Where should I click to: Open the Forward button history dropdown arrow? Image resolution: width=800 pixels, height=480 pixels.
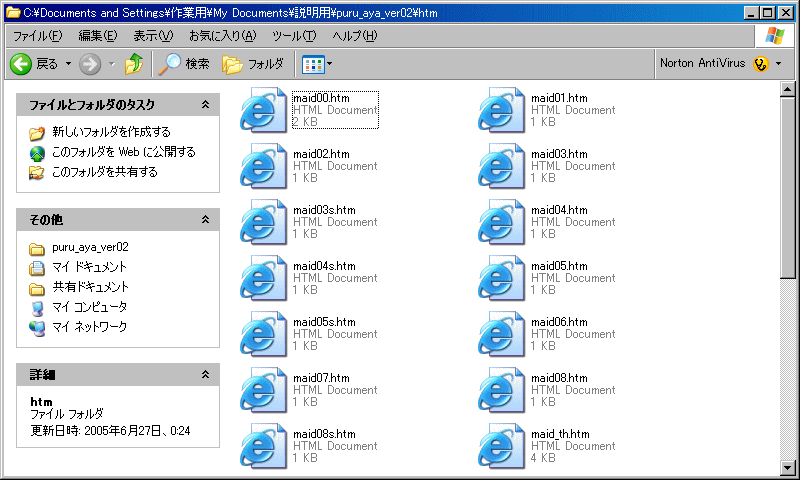112,64
